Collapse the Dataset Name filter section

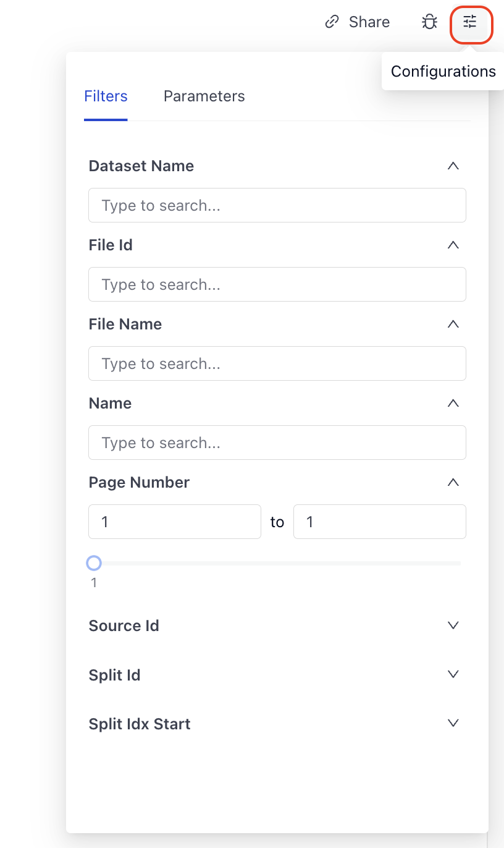point(453,166)
